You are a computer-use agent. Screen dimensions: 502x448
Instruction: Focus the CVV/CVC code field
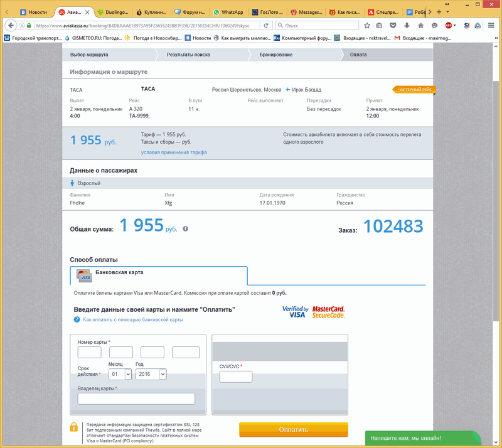tap(235, 376)
